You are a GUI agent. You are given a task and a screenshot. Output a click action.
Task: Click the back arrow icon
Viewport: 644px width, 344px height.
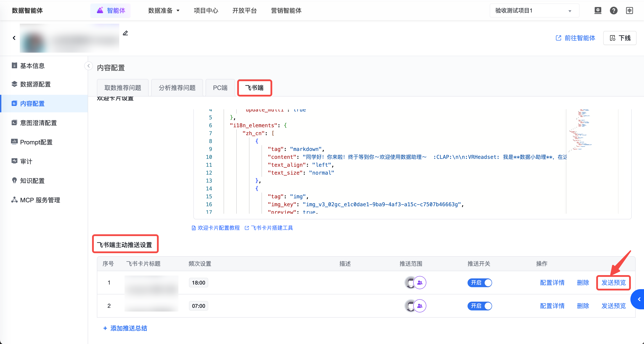point(14,38)
